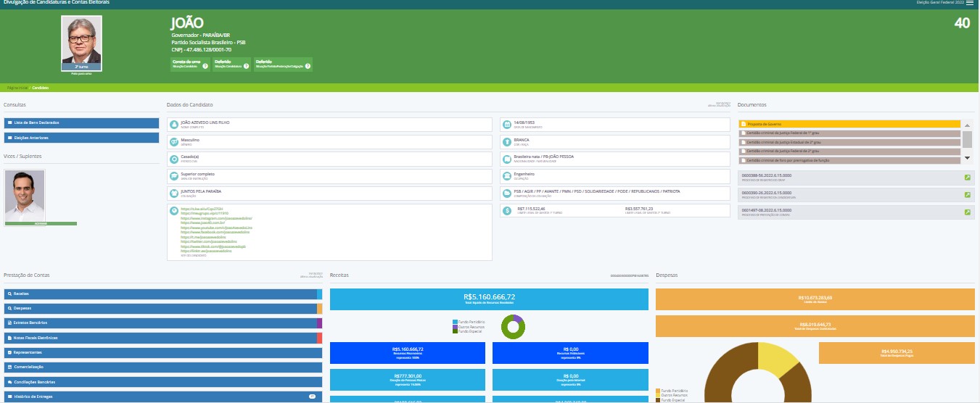Open Receitas in Prestação de Contas
The width and height of the screenshot is (980, 403).
(160, 294)
